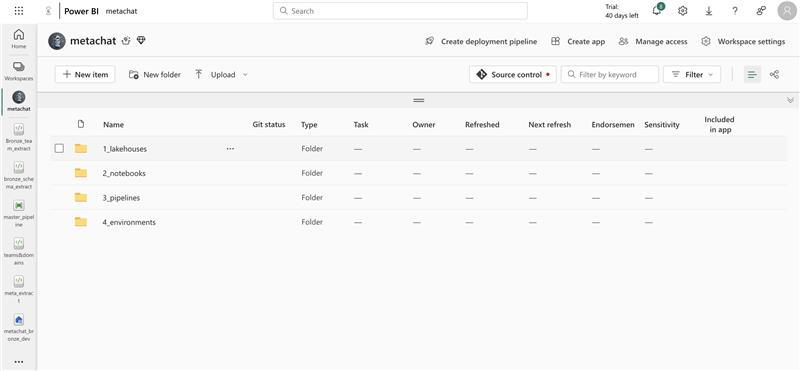Click the file type icon column header

tap(81, 124)
